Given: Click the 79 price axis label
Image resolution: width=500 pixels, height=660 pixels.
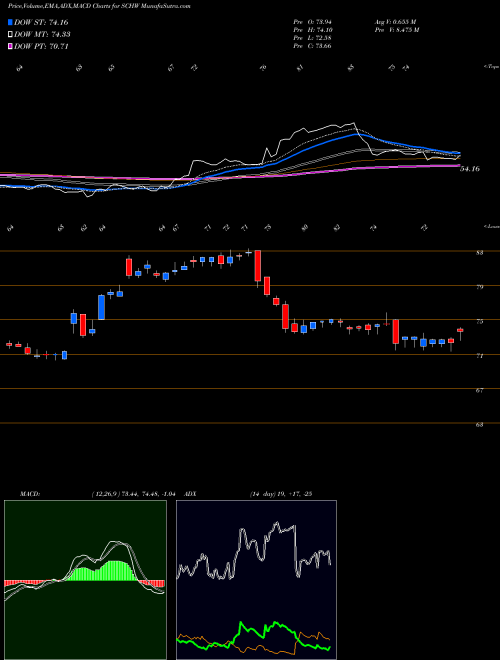Looking at the screenshot, I should (479, 287).
